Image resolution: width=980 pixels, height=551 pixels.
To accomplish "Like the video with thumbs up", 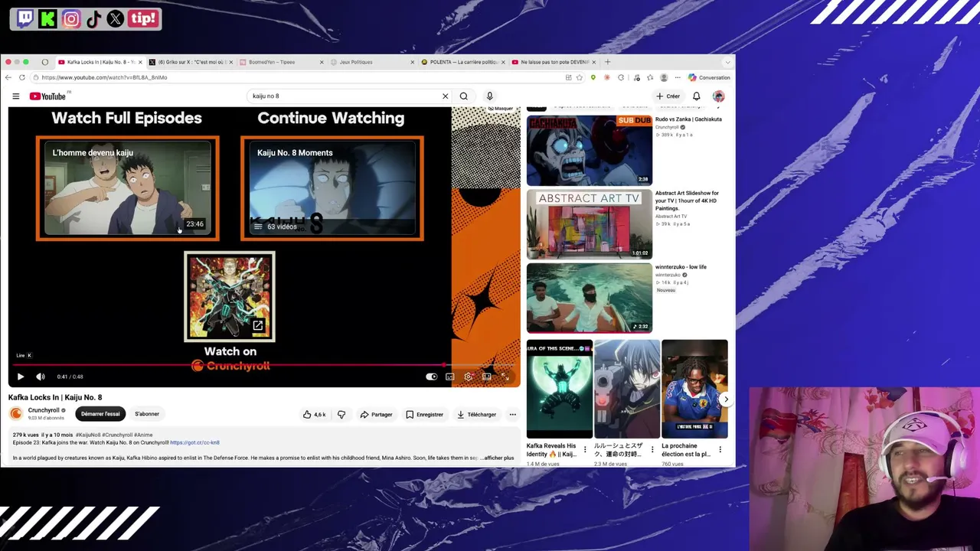I will coord(314,415).
